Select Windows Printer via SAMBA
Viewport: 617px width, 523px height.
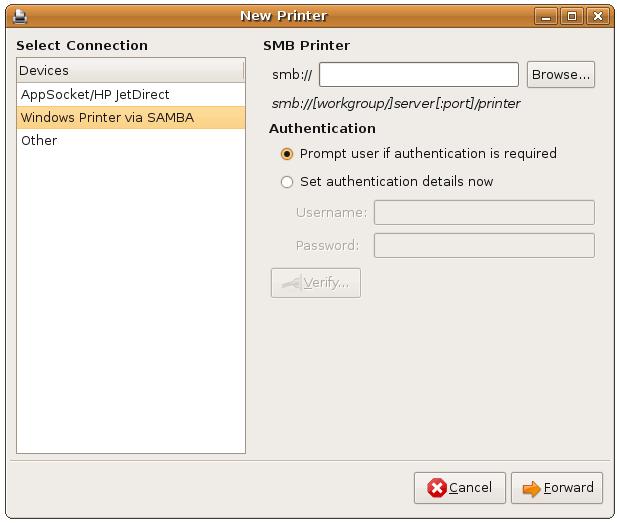tap(107, 118)
